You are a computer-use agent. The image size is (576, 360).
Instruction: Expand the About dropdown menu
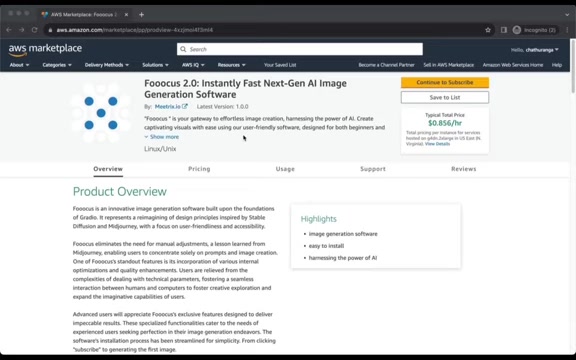19,65
